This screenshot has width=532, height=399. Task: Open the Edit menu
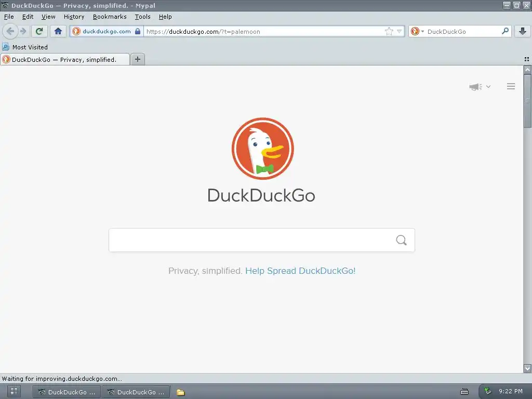click(x=28, y=17)
